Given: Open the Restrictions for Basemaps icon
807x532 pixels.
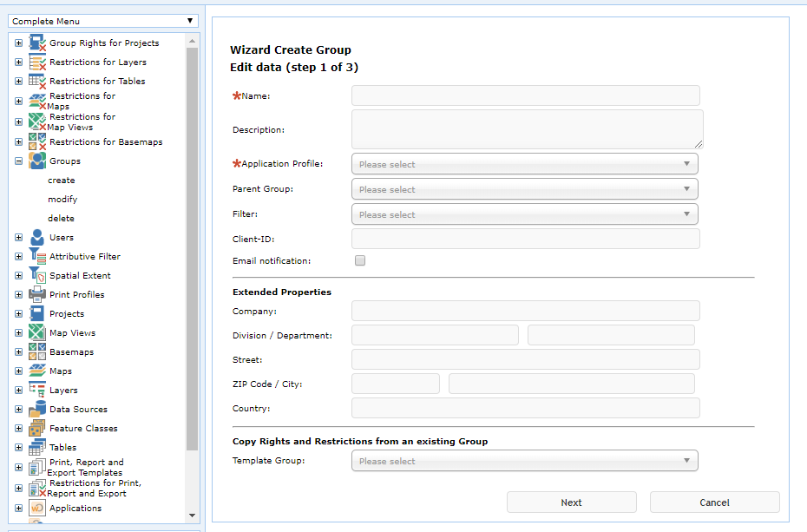Looking at the screenshot, I should 36,141.
